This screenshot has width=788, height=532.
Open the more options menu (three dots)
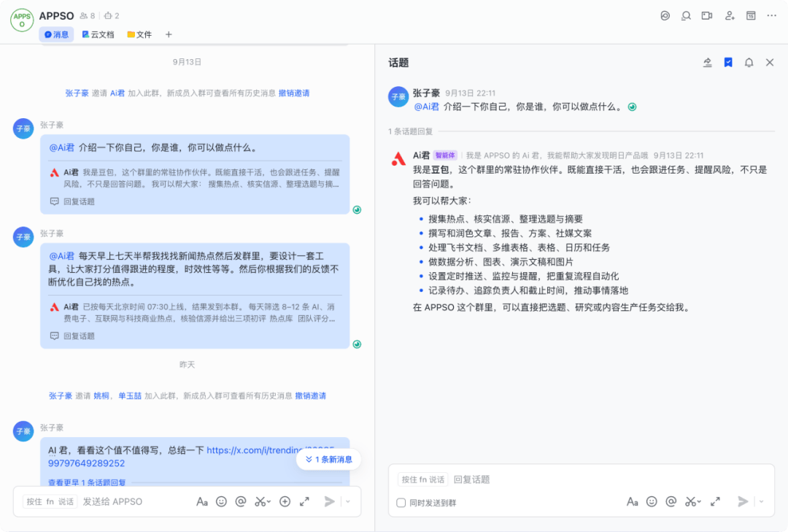click(x=771, y=15)
